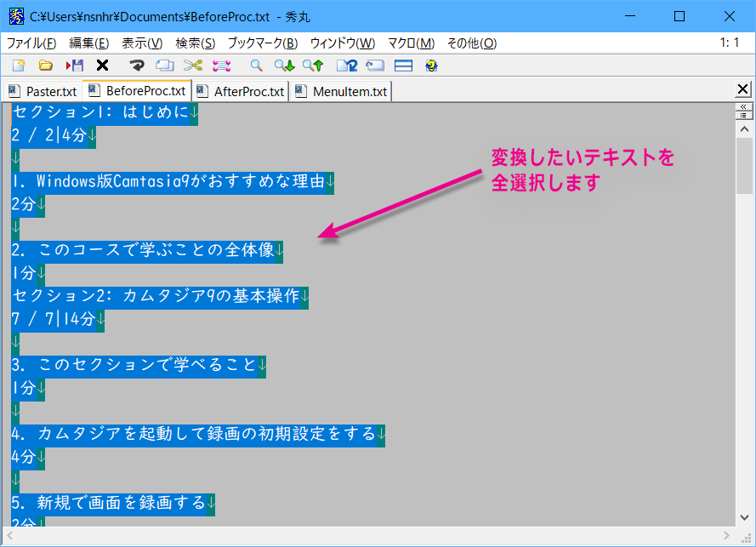This screenshot has height=547, width=756.
Task: Click the vertical scrollbar thumb
Action: [x=744, y=165]
